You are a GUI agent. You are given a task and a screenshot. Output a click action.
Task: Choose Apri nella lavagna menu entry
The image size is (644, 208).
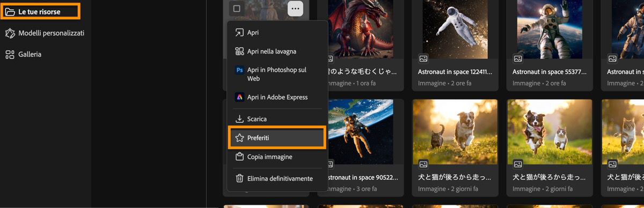(x=277, y=51)
